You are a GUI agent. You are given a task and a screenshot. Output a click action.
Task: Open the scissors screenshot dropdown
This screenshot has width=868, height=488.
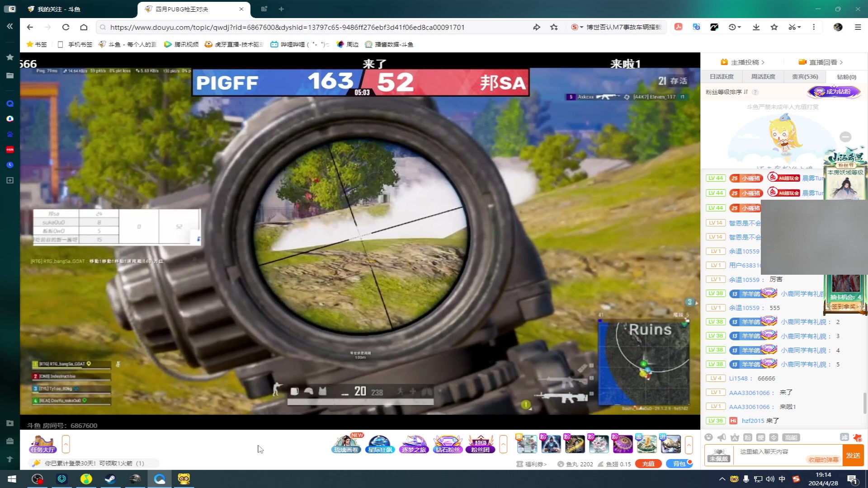tap(794, 27)
